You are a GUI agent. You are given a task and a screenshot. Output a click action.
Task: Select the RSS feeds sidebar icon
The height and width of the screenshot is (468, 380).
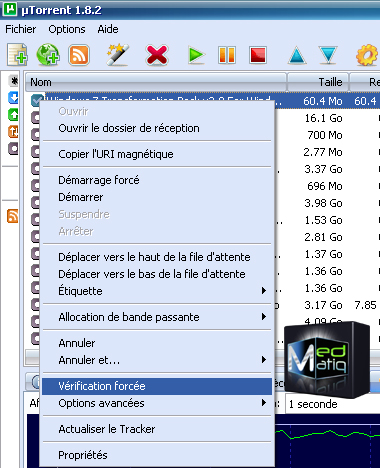point(13,216)
